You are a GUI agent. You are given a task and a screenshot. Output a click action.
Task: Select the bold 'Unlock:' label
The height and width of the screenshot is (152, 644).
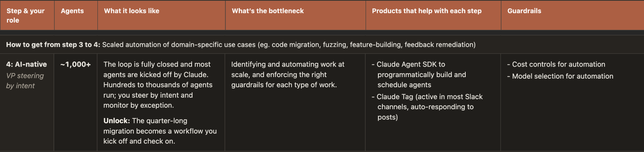coord(117,121)
